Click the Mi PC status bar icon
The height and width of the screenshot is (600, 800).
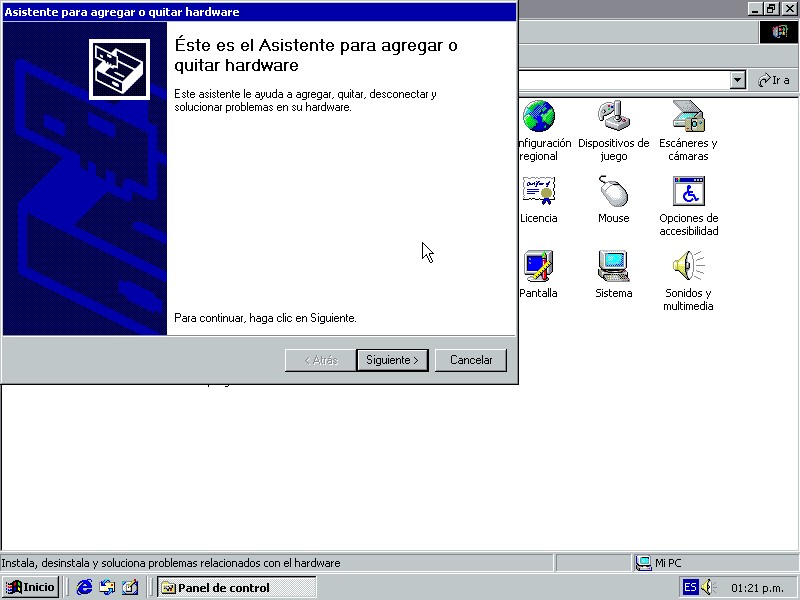tap(643, 563)
